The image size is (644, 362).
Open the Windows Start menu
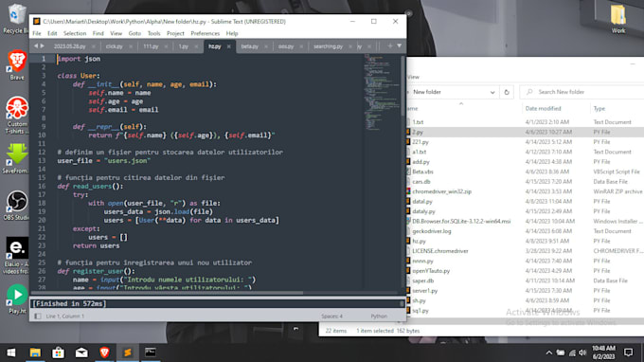11,353
